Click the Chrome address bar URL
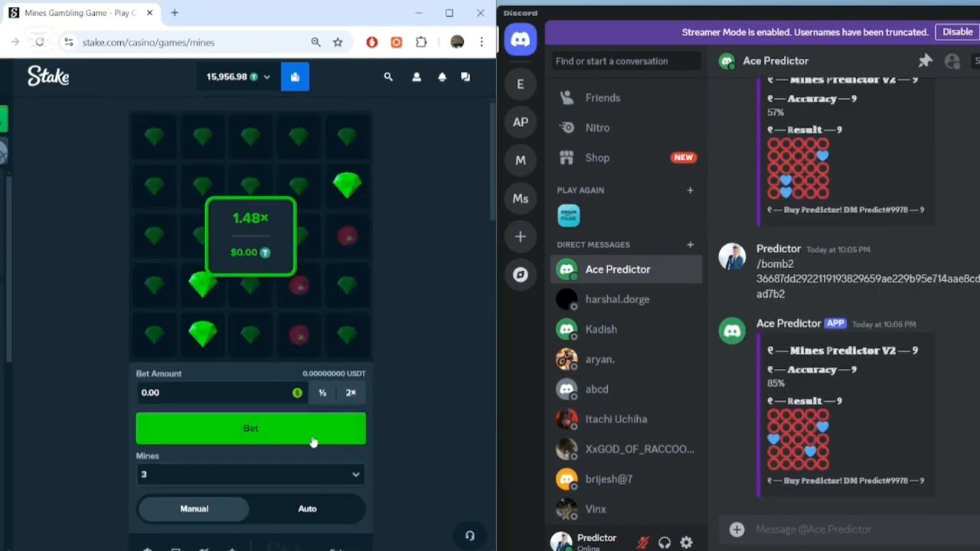Screen dimensions: 980x551 (149, 42)
